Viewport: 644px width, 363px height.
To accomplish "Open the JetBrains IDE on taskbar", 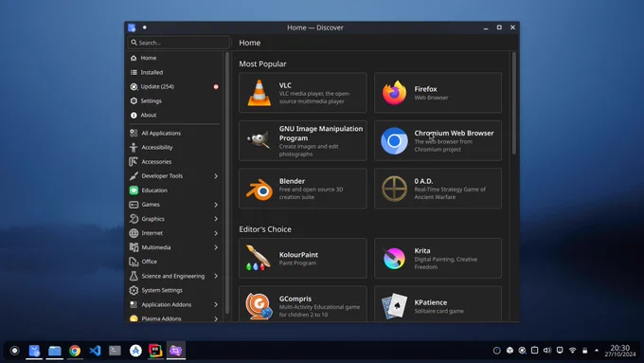I will tap(155, 351).
